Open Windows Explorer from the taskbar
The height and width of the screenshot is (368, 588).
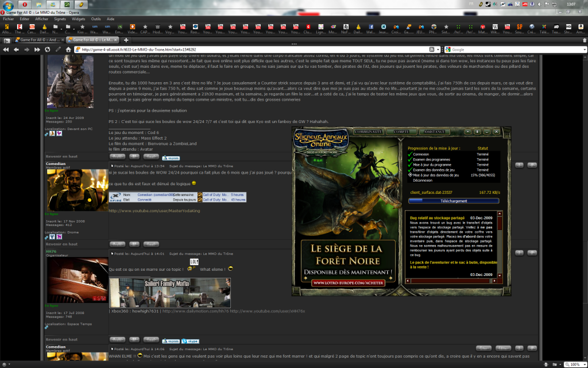(x=38, y=5)
